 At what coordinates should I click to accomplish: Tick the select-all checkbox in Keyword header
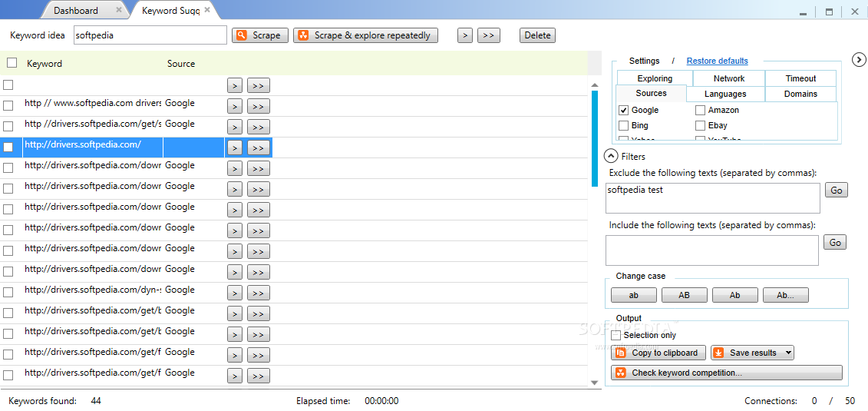[12, 63]
